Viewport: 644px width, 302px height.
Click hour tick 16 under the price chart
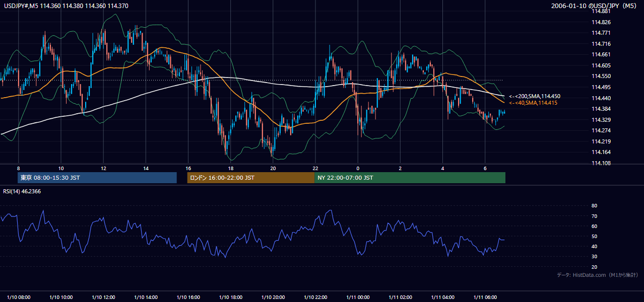point(188,168)
